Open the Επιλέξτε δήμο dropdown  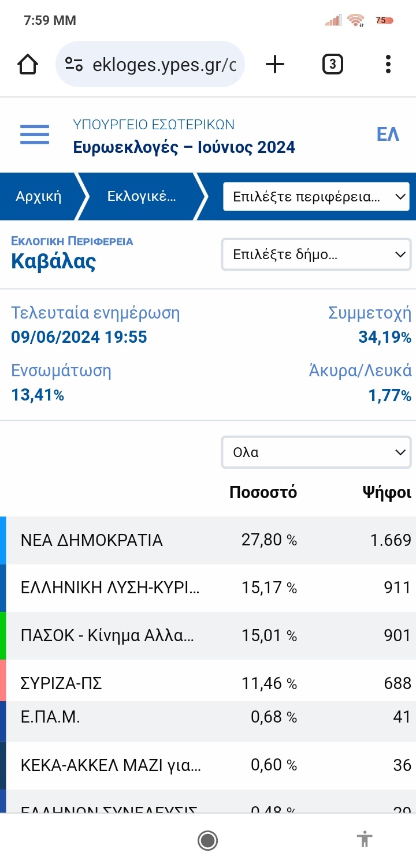[316, 255]
